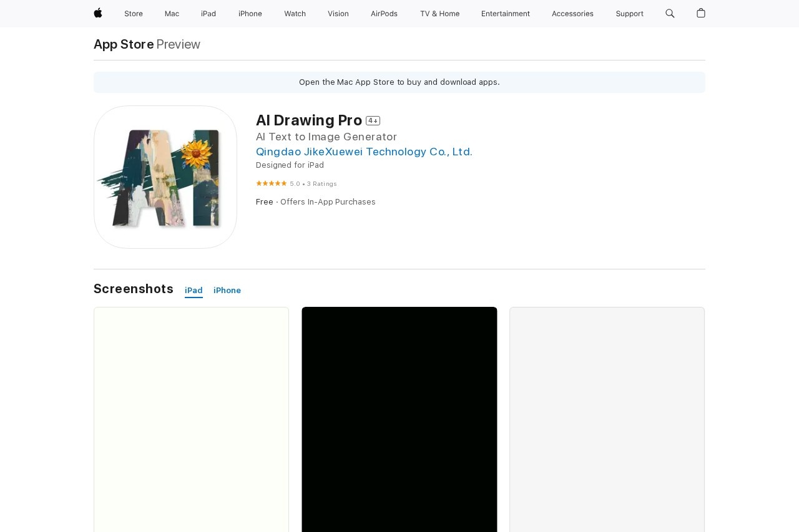Image resolution: width=799 pixels, height=532 pixels.
Task: Open the shopping bag icon
Action: click(x=701, y=13)
